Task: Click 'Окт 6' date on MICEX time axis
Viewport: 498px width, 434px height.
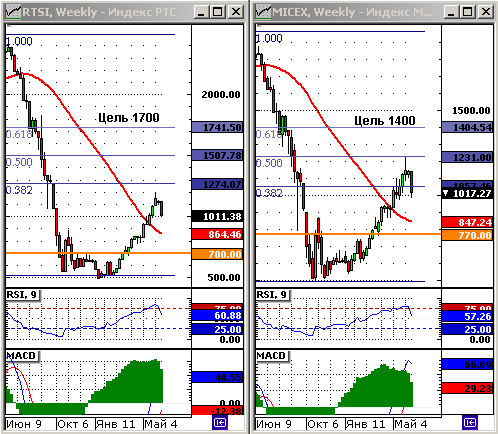Action: [x=323, y=424]
